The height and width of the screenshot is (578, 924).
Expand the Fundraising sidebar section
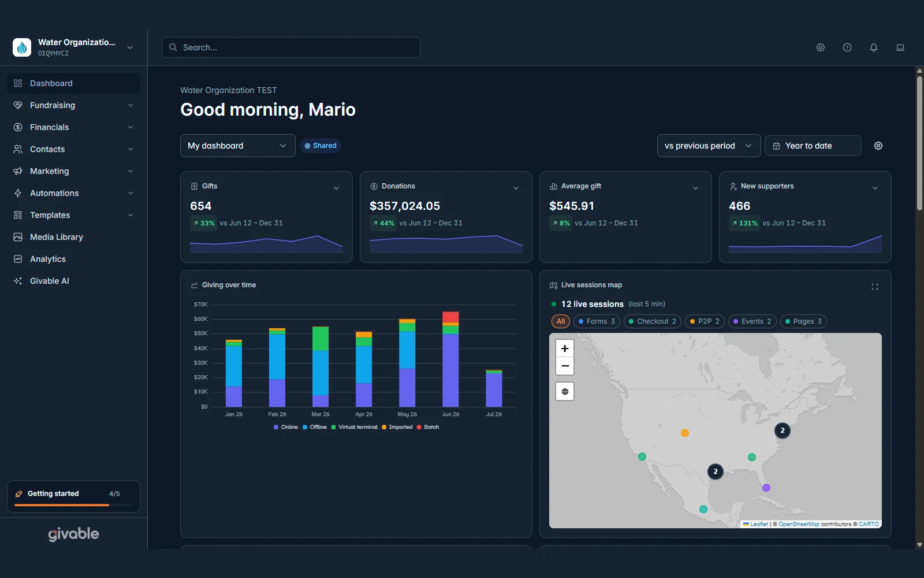[73, 105]
